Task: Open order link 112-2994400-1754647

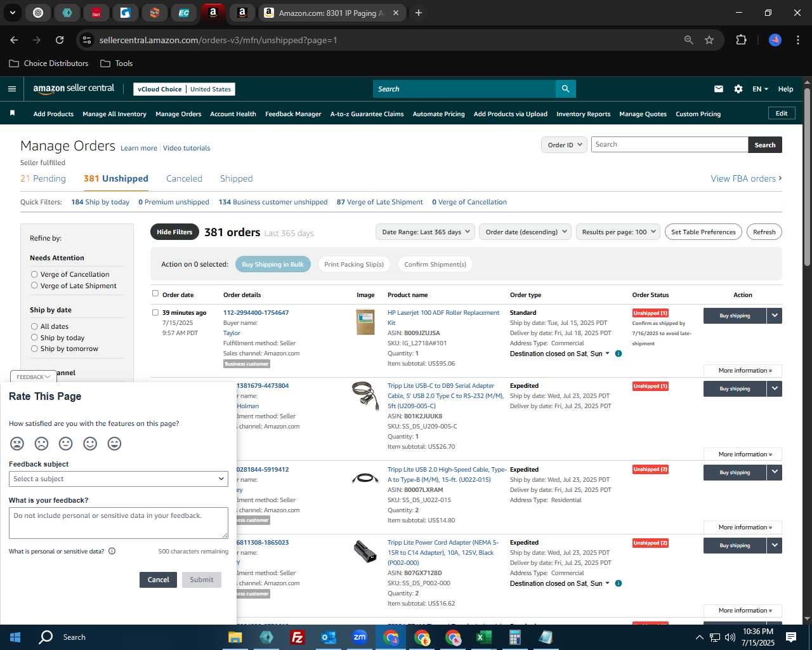Action: (256, 312)
